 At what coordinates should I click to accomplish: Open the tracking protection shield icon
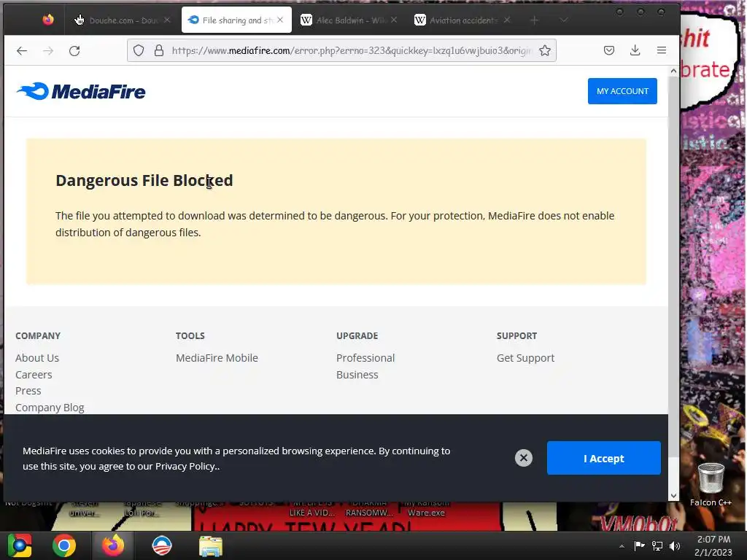point(139,50)
